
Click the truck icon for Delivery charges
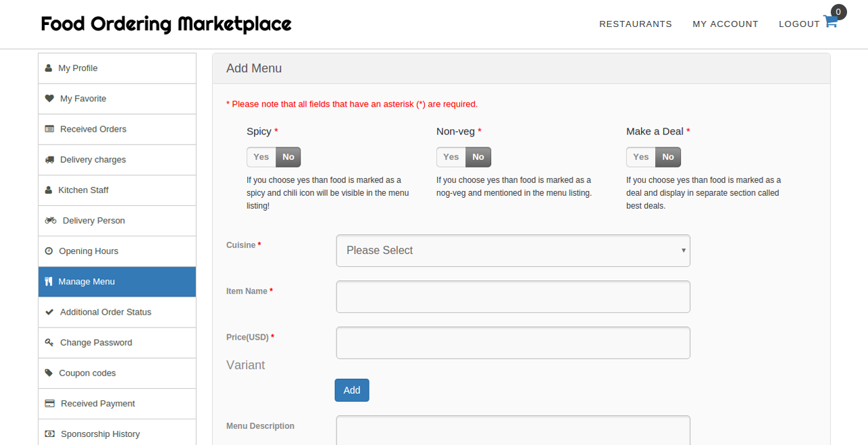coord(49,160)
